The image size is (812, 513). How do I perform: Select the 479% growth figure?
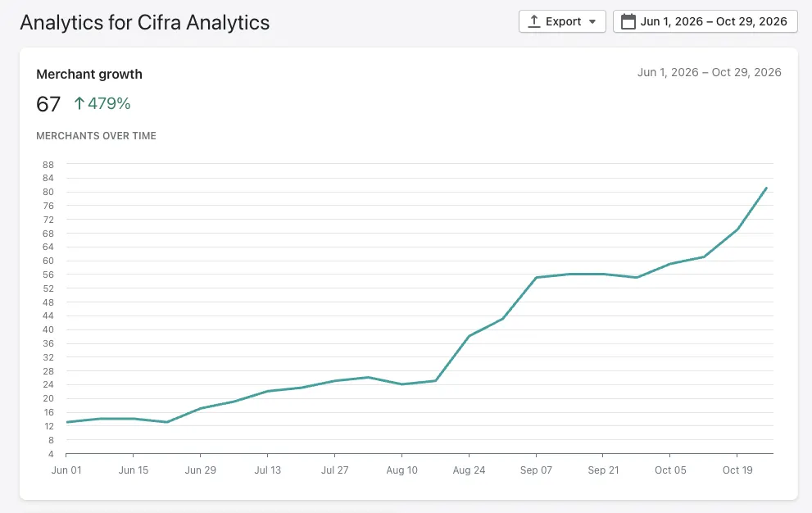pos(109,103)
